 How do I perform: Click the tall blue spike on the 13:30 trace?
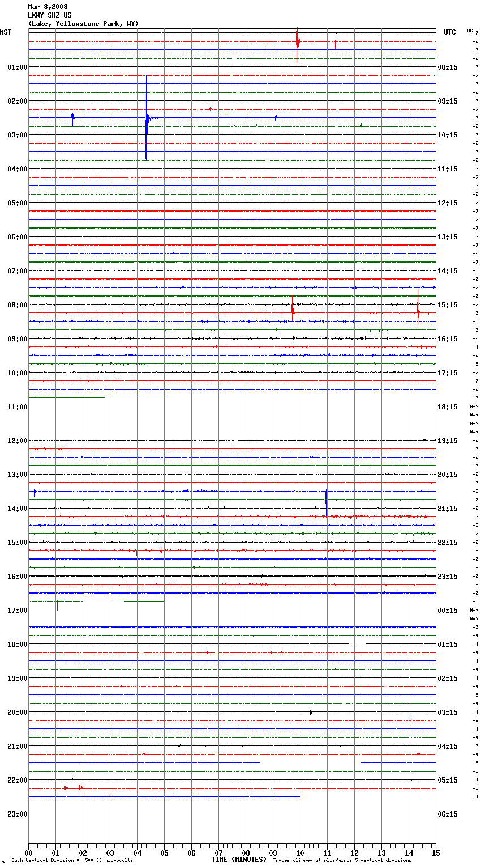[326, 502]
